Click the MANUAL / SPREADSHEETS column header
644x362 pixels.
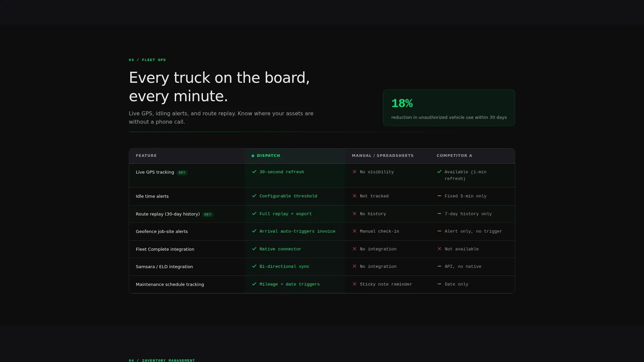pyautogui.click(x=383, y=156)
